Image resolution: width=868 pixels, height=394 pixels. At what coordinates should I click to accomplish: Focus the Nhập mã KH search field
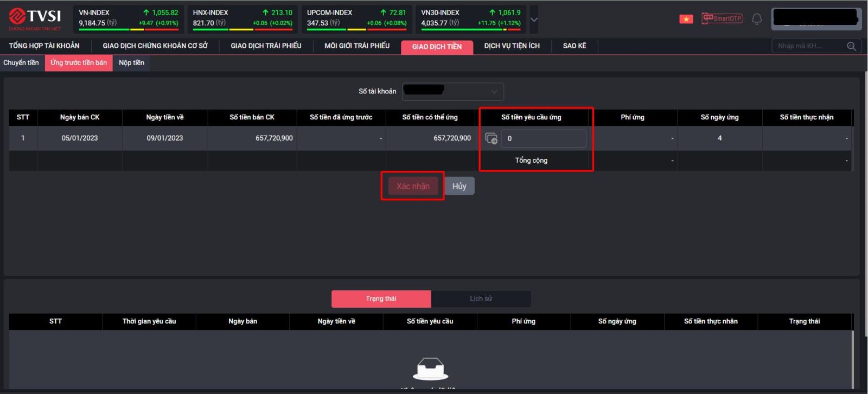pos(808,46)
